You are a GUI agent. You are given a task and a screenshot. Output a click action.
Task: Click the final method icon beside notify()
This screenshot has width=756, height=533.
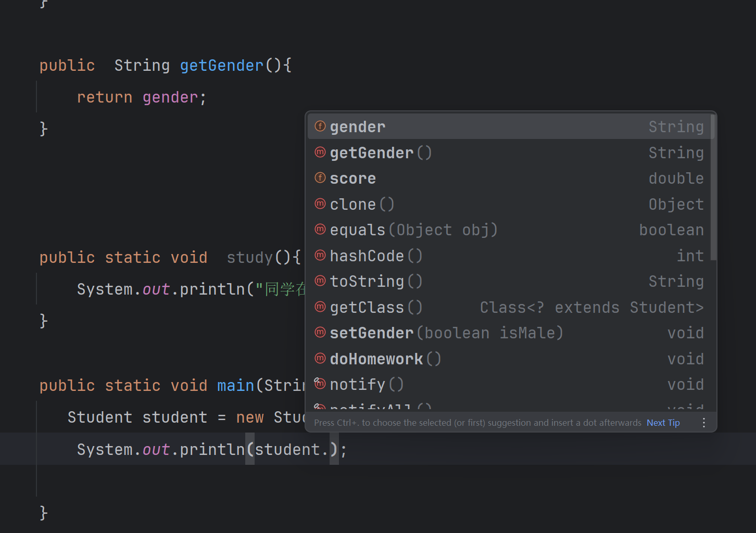coord(320,384)
